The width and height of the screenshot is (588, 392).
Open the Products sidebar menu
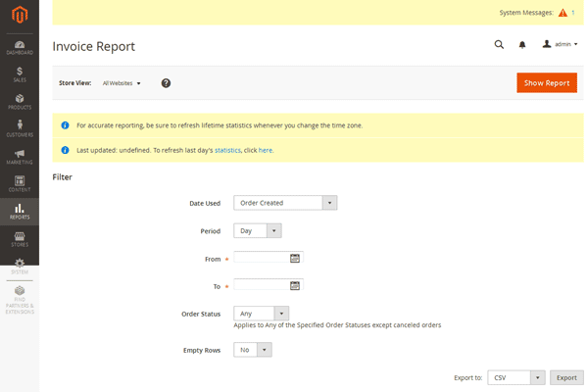[x=19, y=101]
